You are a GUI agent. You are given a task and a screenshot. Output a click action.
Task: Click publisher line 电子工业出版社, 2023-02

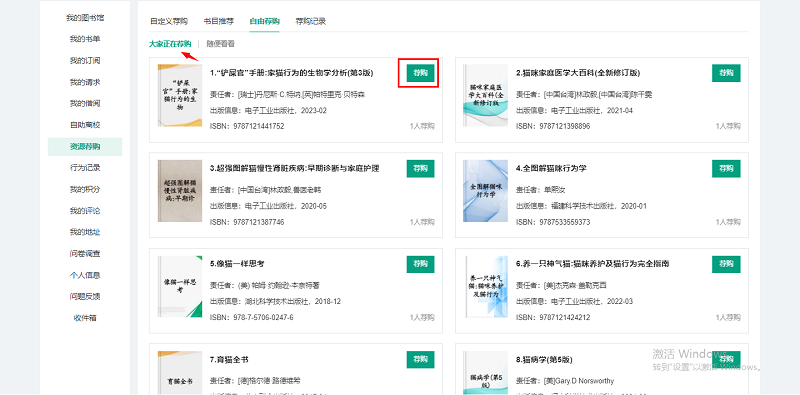pyautogui.click(x=268, y=111)
